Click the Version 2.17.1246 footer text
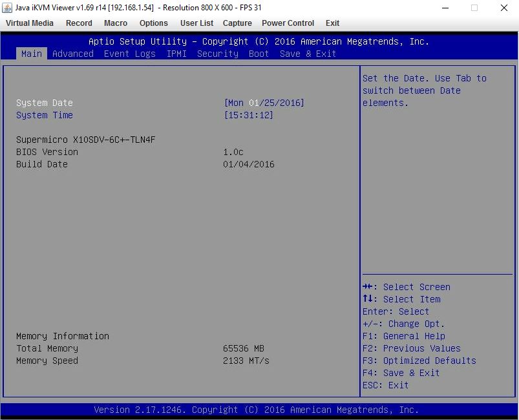 (256, 410)
